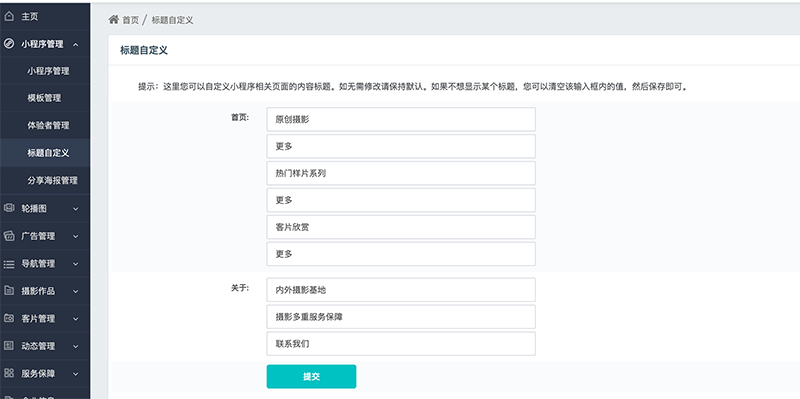Image resolution: width=800 pixels, height=399 pixels.
Task: Click the 更多 field below 原创摄影
Action: pos(401,146)
